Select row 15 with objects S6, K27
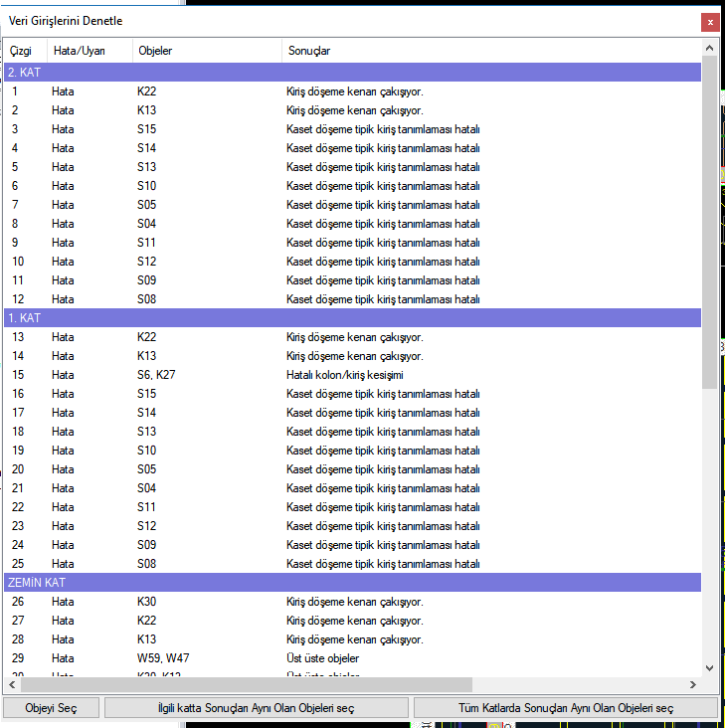Image resolution: width=725 pixels, height=728 pixels. (x=352, y=375)
